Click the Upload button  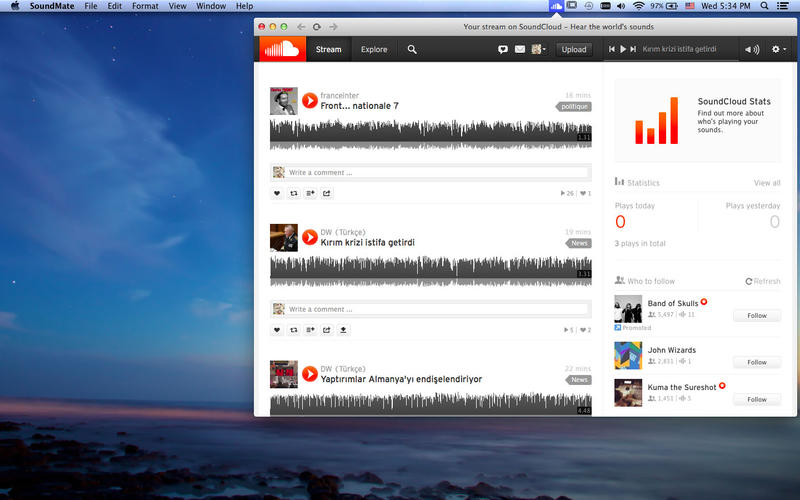point(574,49)
